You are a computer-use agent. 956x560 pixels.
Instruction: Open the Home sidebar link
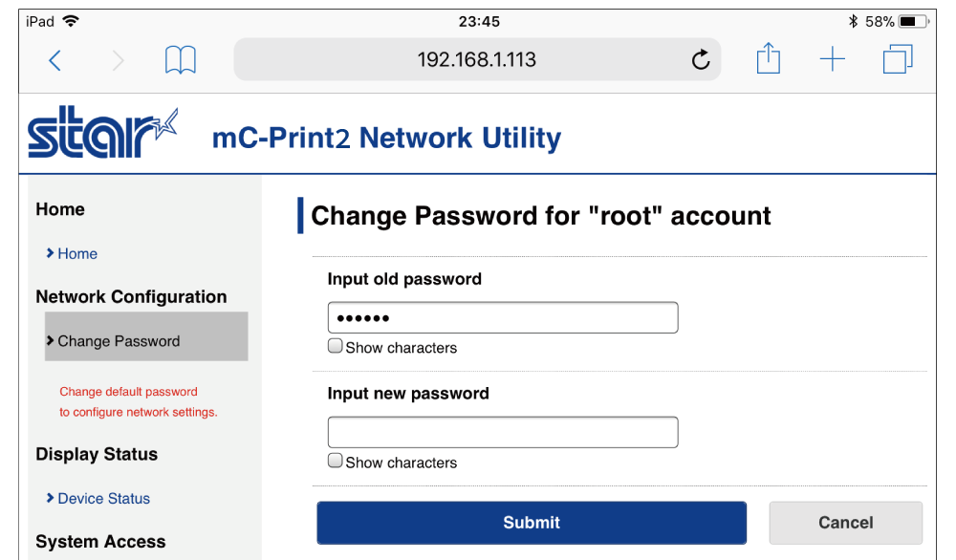76,254
